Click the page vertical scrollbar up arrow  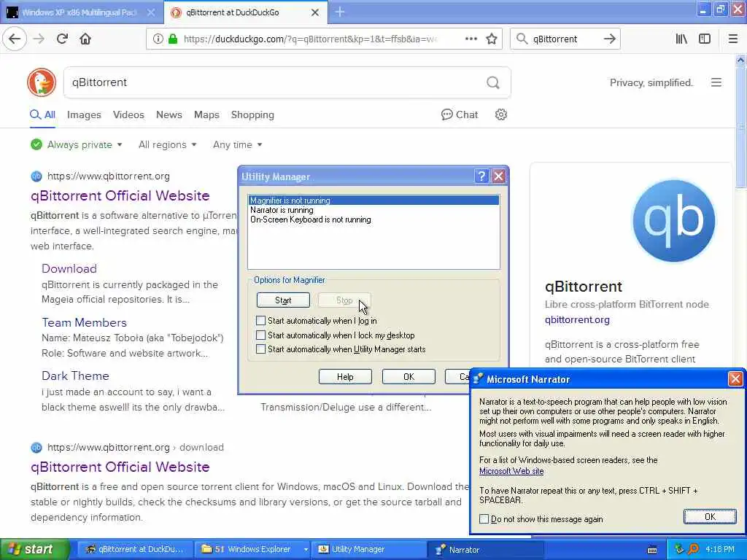point(740,60)
